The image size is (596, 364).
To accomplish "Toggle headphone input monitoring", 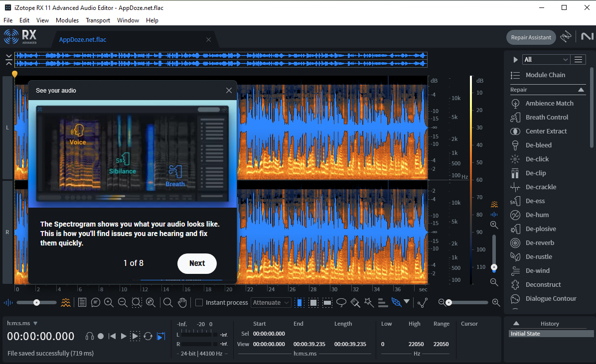I will pos(90,336).
